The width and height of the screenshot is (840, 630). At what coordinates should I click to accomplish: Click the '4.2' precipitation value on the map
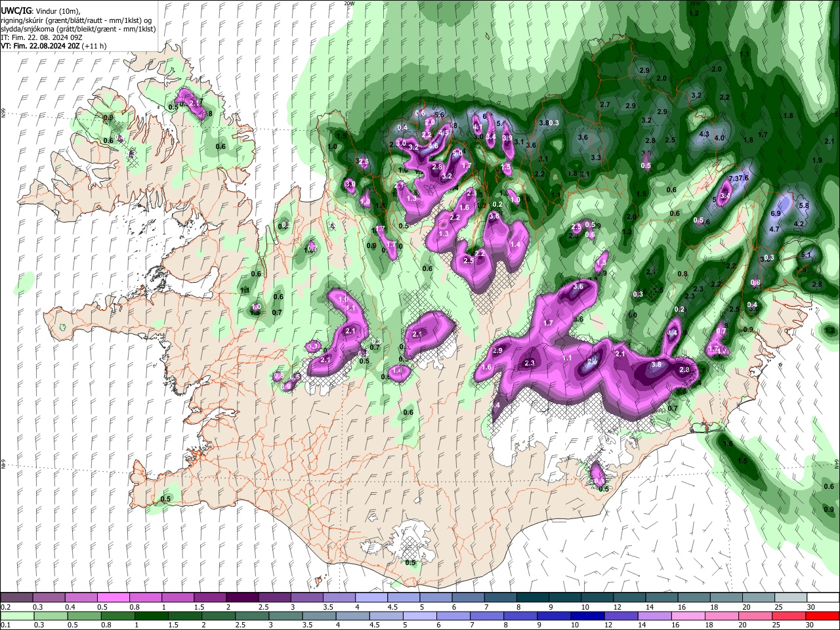799,224
